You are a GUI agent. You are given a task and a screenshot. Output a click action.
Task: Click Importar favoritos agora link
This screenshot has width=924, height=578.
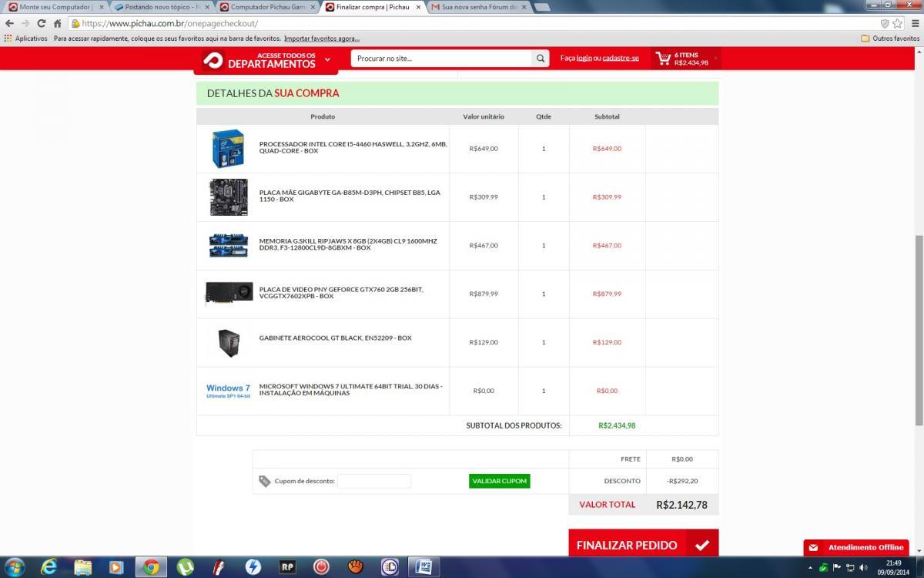click(x=321, y=39)
